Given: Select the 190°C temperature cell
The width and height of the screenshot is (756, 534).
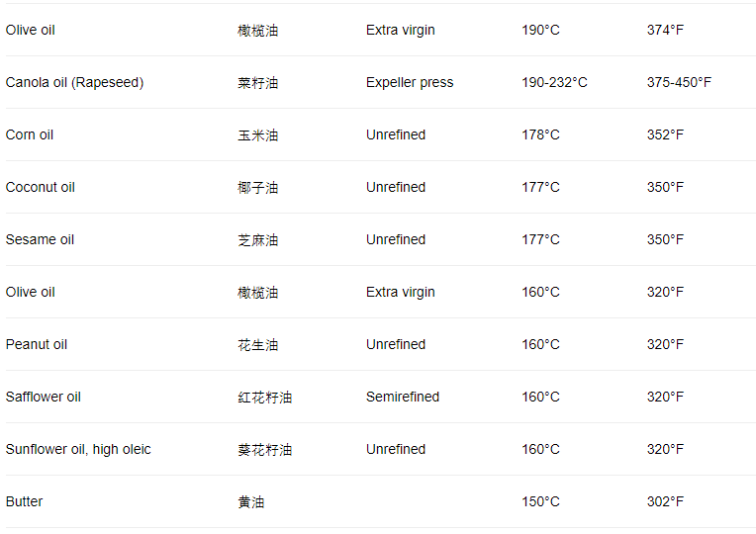Looking at the screenshot, I should [x=540, y=30].
